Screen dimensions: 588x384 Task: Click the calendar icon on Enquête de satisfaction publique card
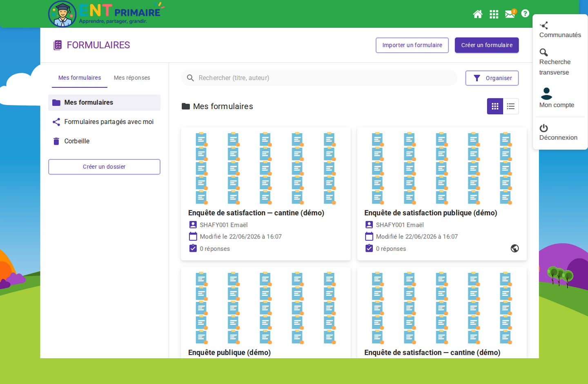[369, 237]
